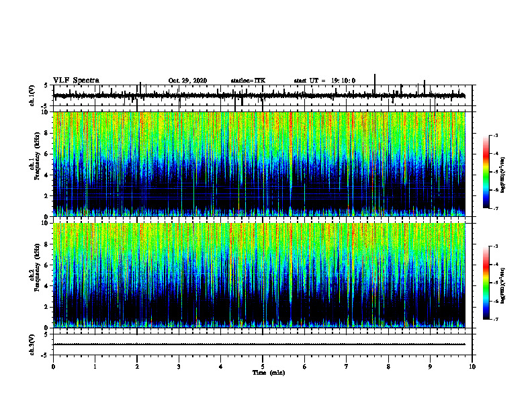
Task: Select the ch.2 spectrogram "10" kHz tick label
Action: click(x=46, y=223)
